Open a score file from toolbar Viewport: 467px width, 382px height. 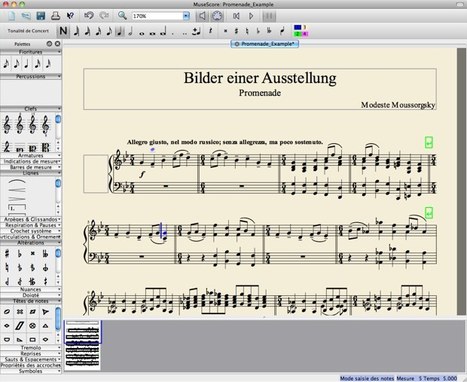coord(26,16)
